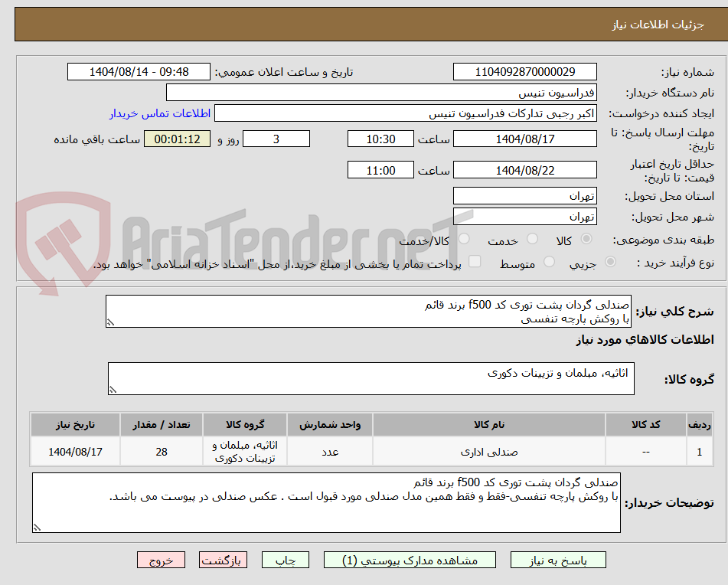This screenshot has width=728, height=585.
Task: Click the چاپ button to print
Action: coord(285,560)
